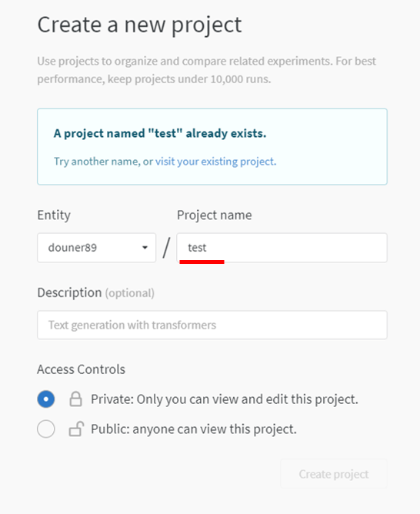Select the Private access radio button
The image size is (420, 514).
[46, 399]
